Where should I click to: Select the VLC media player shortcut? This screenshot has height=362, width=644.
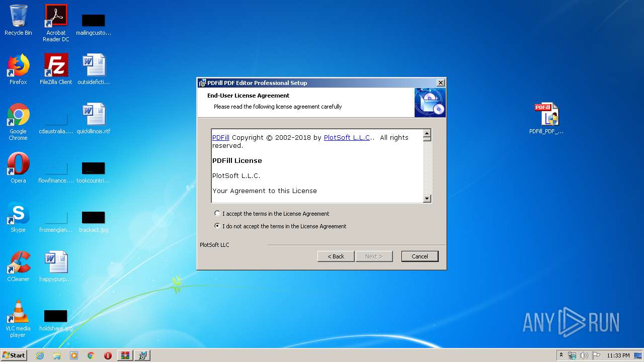pyautogui.click(x=18, y=319)
